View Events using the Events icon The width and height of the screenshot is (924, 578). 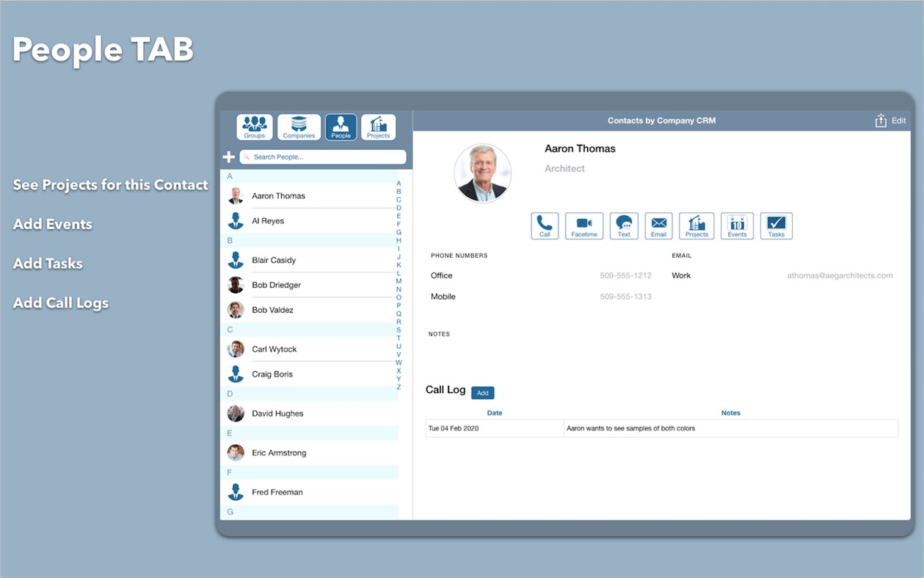coord(737,226)
